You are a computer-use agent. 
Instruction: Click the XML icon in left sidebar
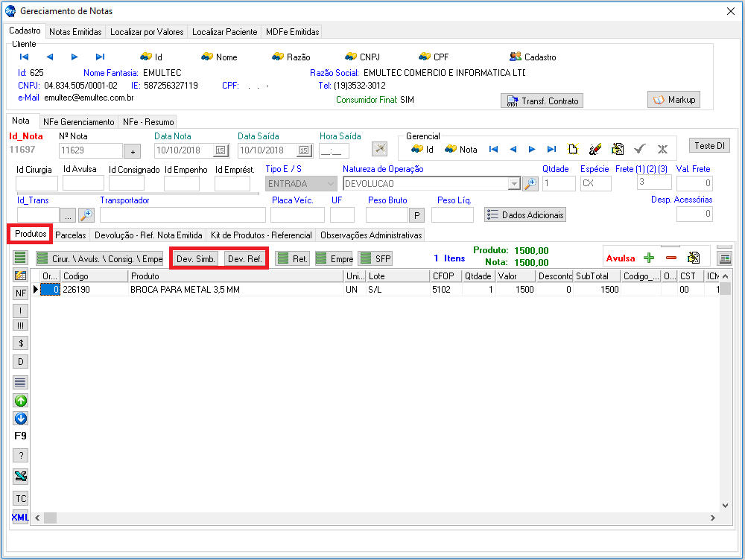click(x=20, y=517)
